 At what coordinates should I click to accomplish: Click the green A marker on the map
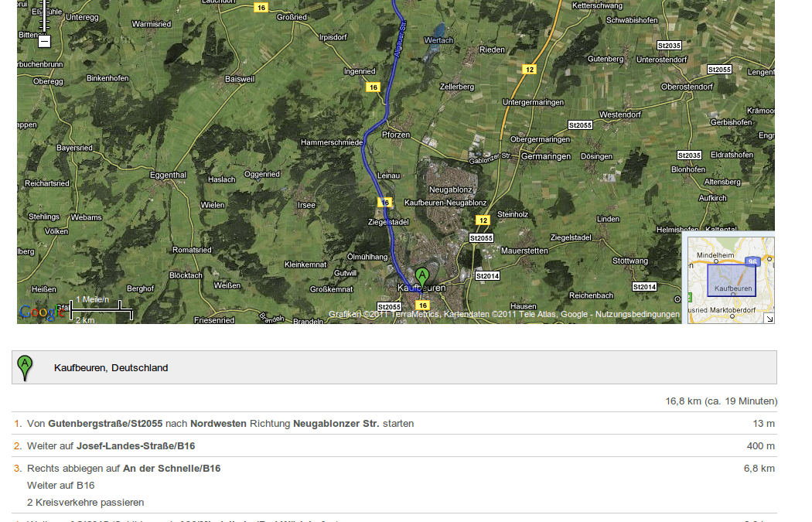click(x=422, y=278)
